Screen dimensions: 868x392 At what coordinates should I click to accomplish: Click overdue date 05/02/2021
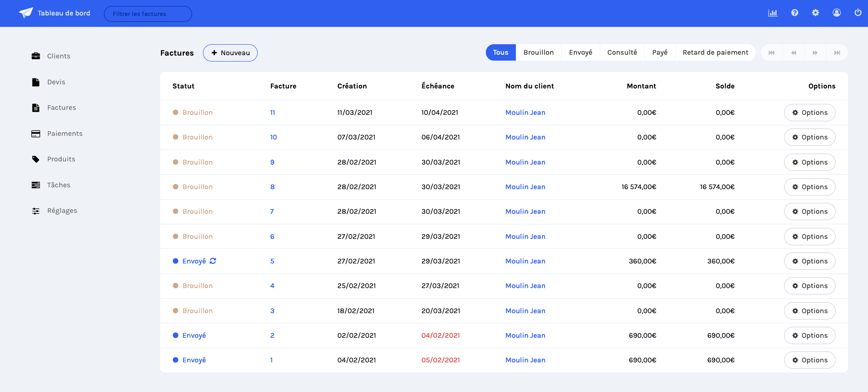[441, 360]
